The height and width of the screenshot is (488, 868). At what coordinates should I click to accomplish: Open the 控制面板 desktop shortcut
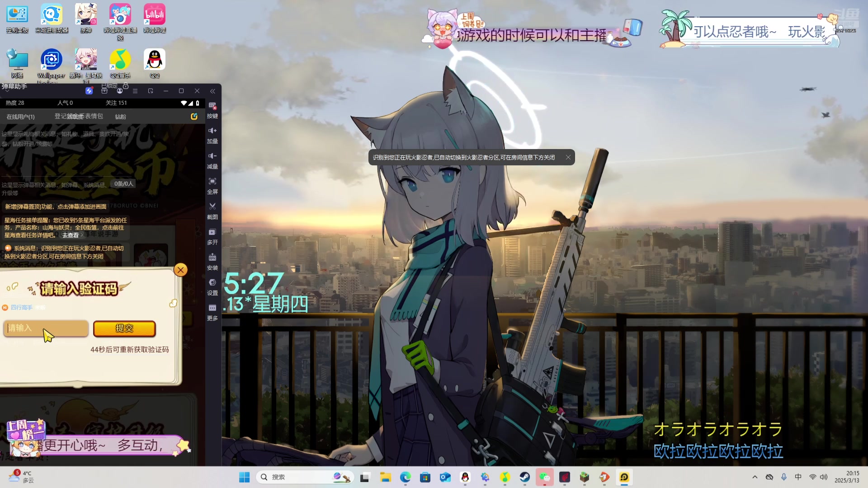(x=17, y=18)
